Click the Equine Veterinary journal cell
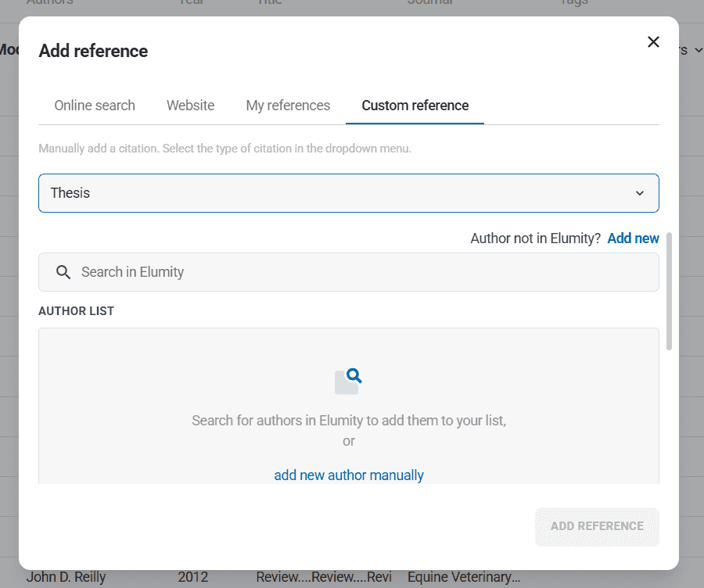The height and width of the screenshot is (588, 704). point(463,578)
